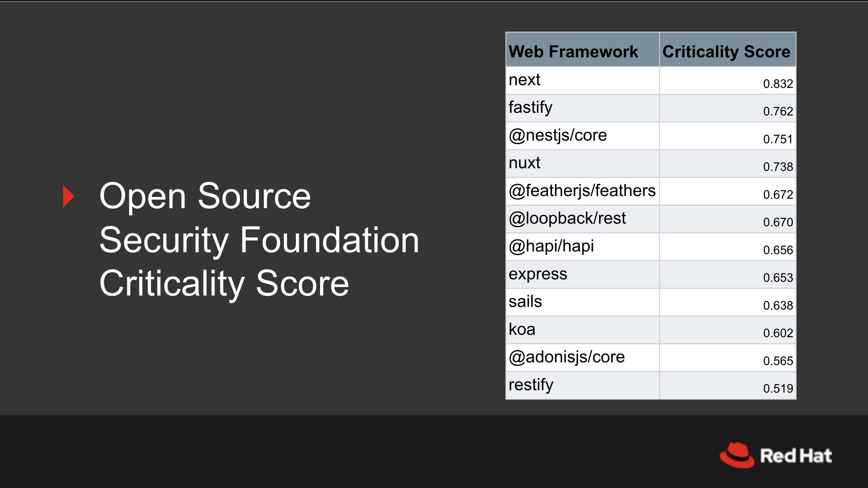
Task: Click the @featherjs/feathers table entry
Action: [582, 191]
